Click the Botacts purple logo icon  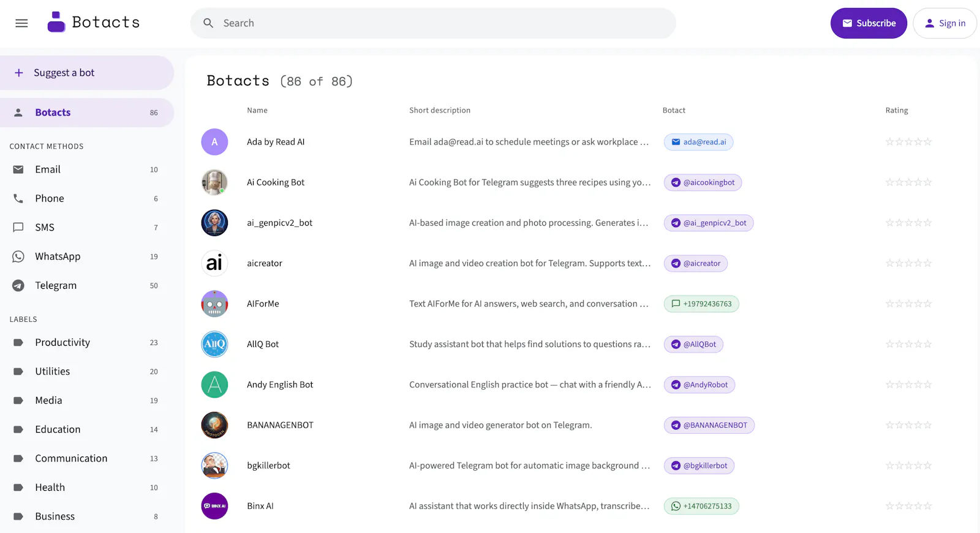(x=56, y=22)
